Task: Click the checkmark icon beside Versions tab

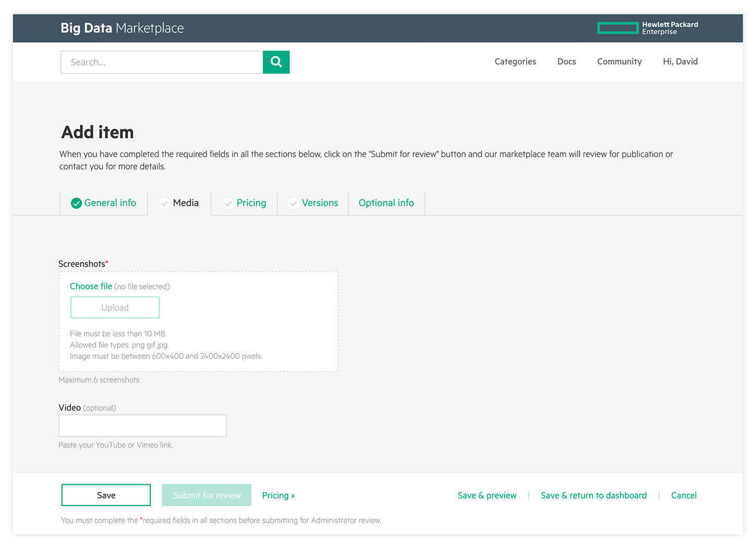Action: click(294, 203)
